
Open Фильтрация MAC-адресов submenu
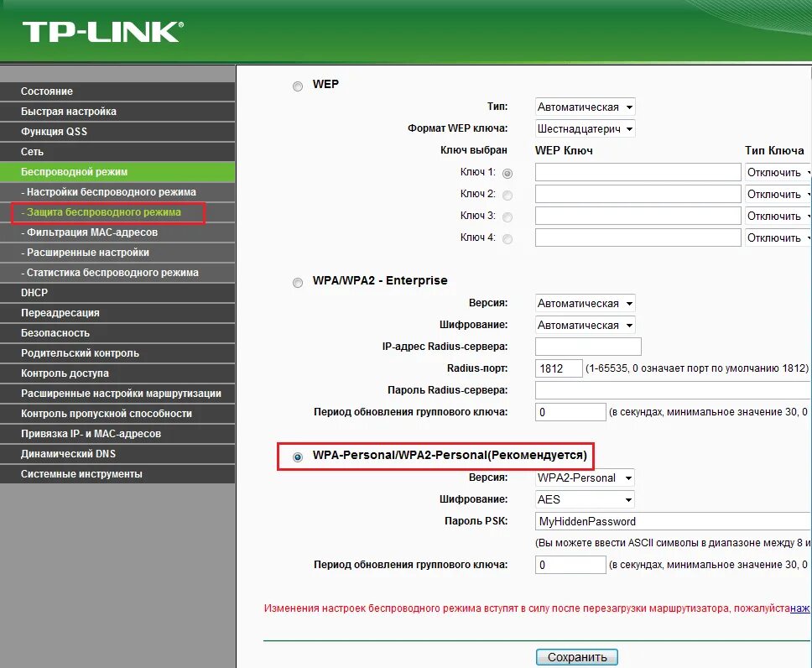click(x=117, y=232)
